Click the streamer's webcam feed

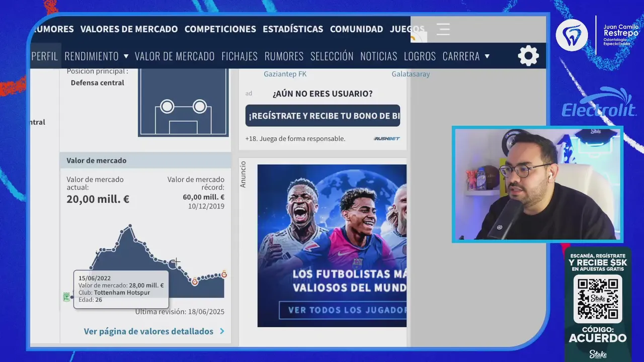(537, 185)
